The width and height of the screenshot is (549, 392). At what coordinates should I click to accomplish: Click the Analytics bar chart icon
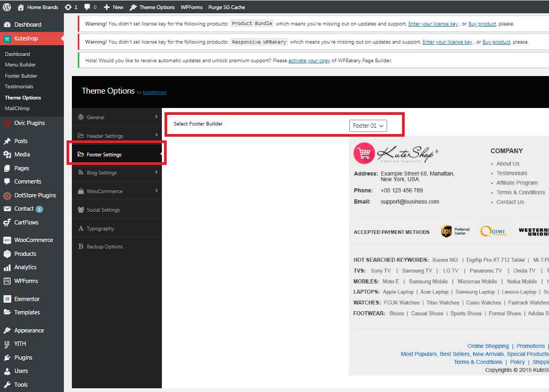click(7, 268)
